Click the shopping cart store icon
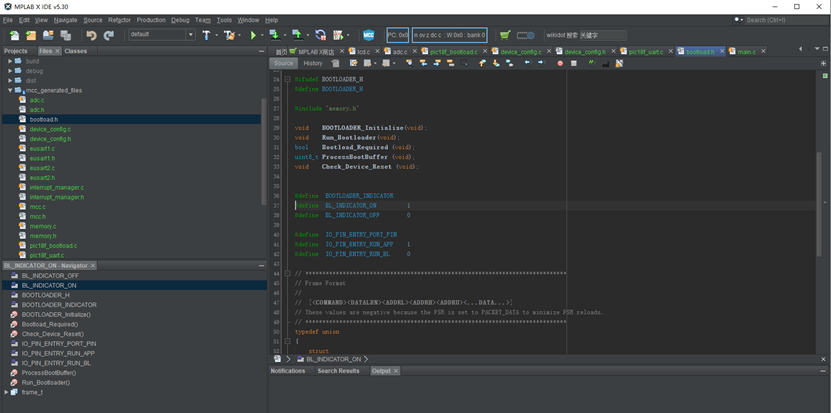This screenshot has height=413, width=831. (x=505, y=35)
